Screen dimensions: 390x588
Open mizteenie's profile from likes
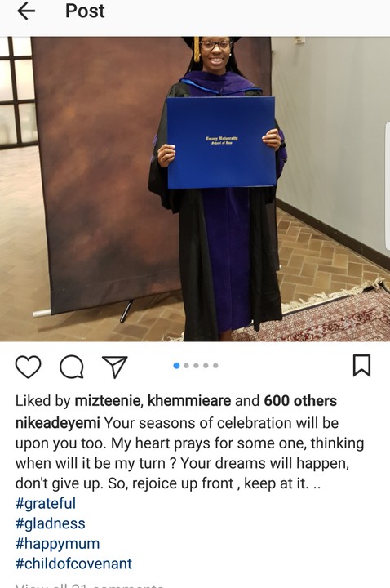tap(108, 401)
